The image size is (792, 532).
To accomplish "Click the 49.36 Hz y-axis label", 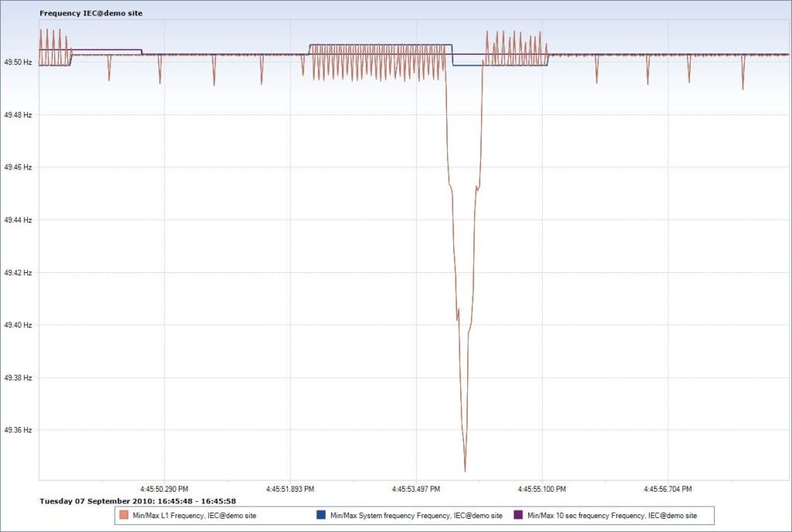I will point(18,430).
